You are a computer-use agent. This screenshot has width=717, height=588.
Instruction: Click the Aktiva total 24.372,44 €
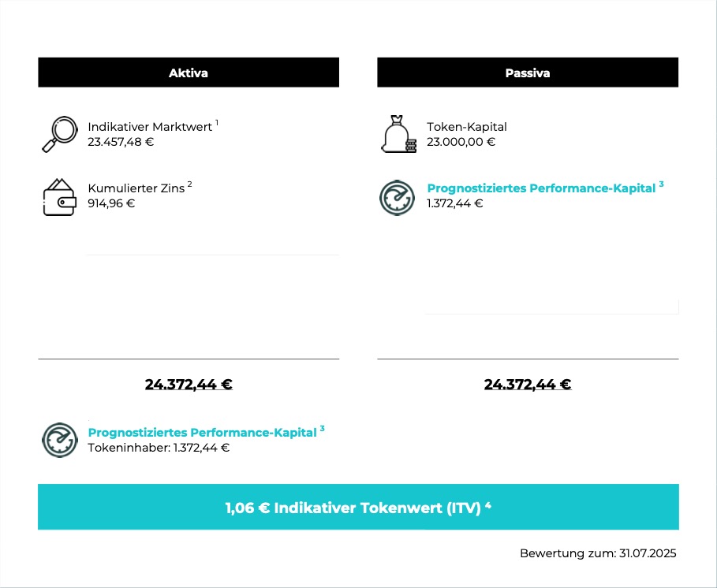tap(189, 385)
